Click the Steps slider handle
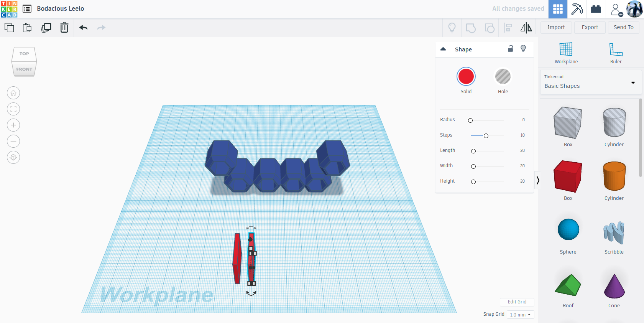This screenshot has height=323, width=644. tap(486, 136)
